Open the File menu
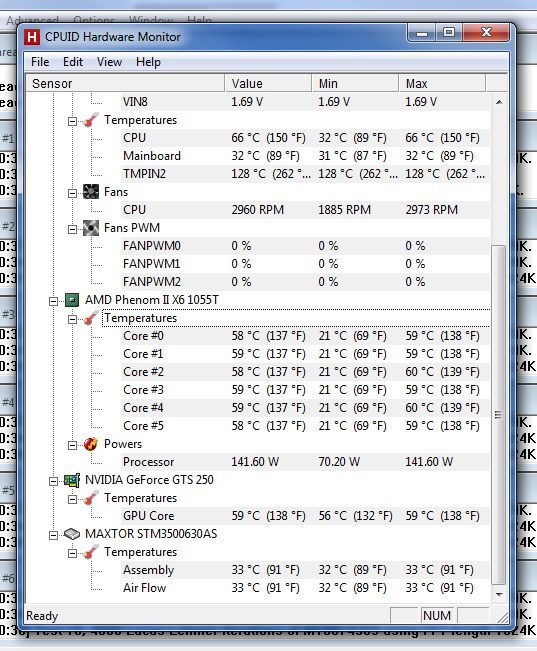The width and height of the screenshot is (537, 651). click(x=40, y=62)
